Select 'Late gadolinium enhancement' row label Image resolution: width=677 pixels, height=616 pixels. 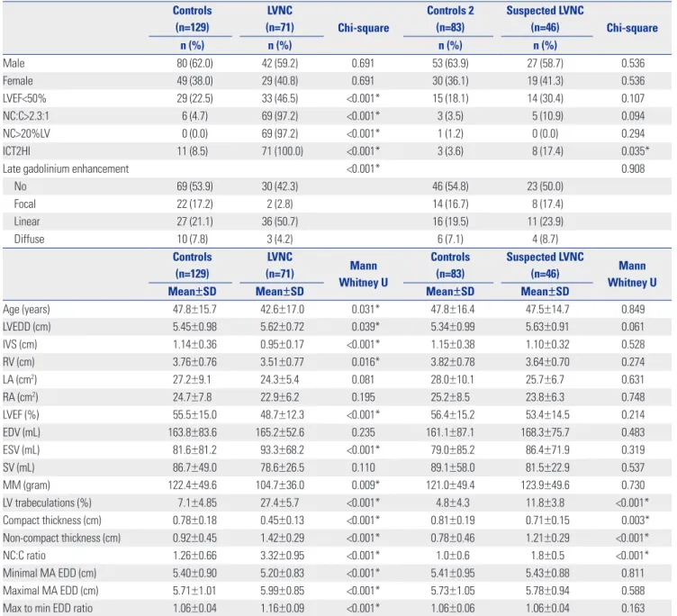tap(66, 169)
